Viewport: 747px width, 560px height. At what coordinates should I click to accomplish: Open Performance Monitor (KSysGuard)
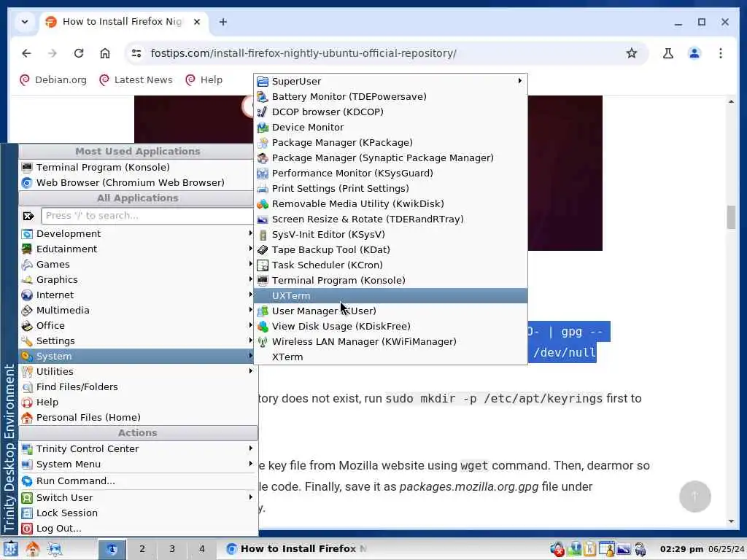tap(390, 173)
